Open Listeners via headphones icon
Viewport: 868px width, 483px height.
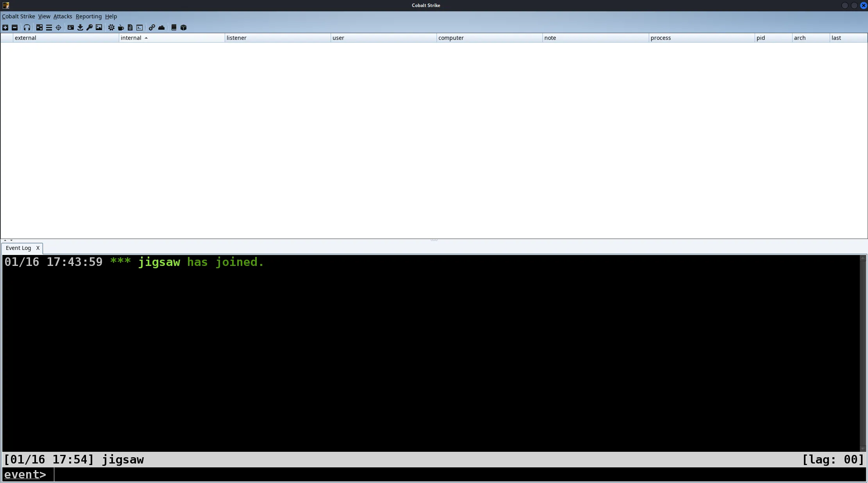(x=27, y=27)
